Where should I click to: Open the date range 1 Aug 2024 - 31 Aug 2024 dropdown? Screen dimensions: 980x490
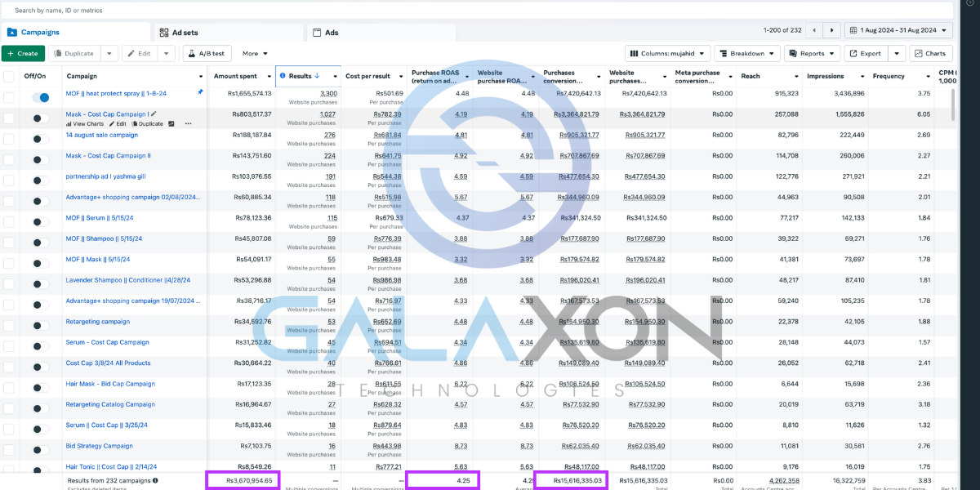(x=898, y=30)
